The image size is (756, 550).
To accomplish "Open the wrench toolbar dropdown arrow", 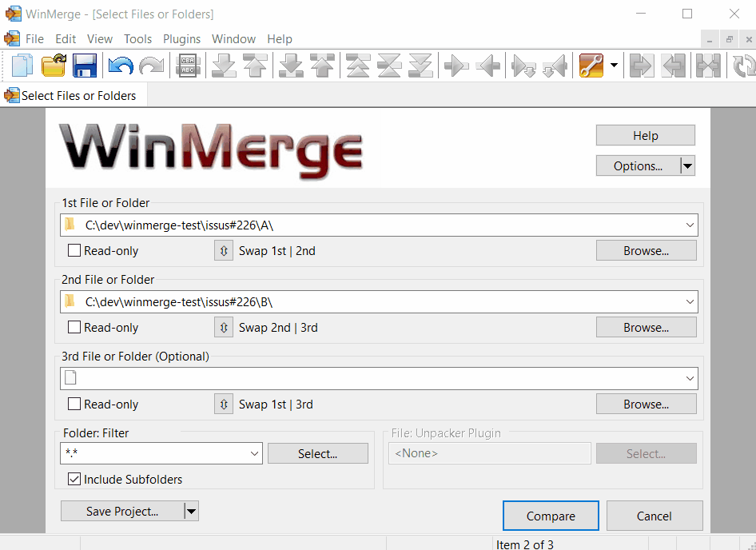I will point(614,65).
